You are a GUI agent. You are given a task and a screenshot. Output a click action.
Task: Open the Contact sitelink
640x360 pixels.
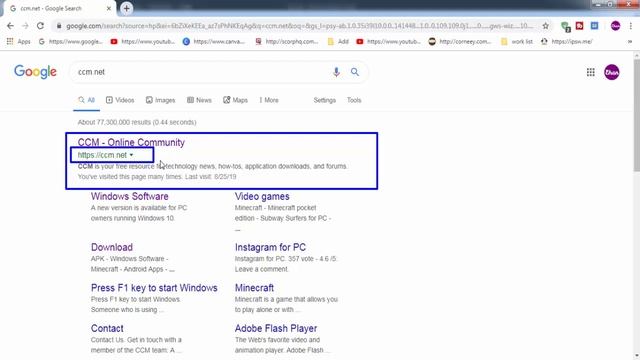(107, 329)
